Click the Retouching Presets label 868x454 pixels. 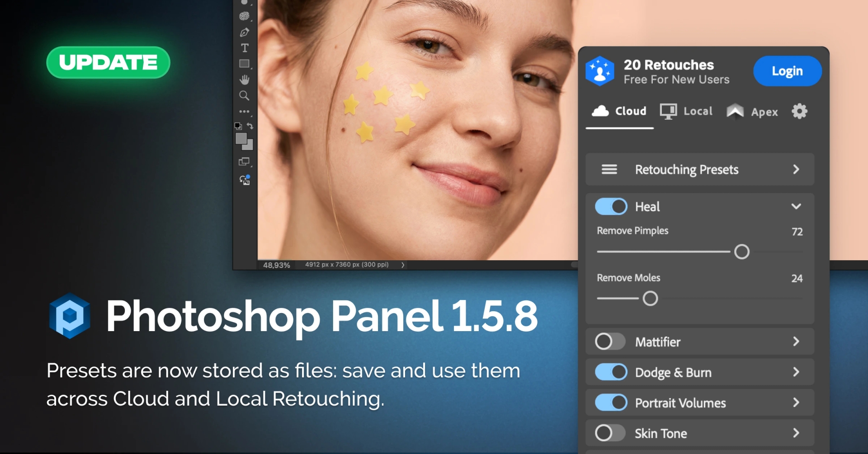tap(687, 170)
